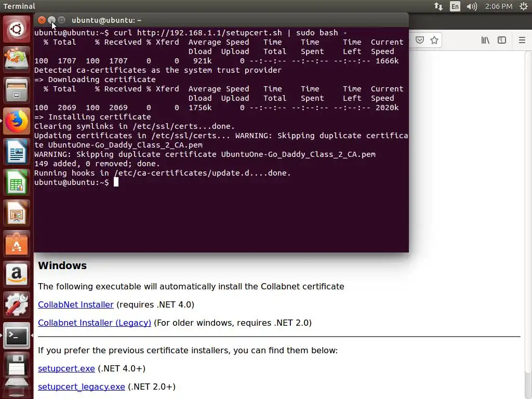
Task: Open the sound volume indicator
Action: (x=472, y=6)
